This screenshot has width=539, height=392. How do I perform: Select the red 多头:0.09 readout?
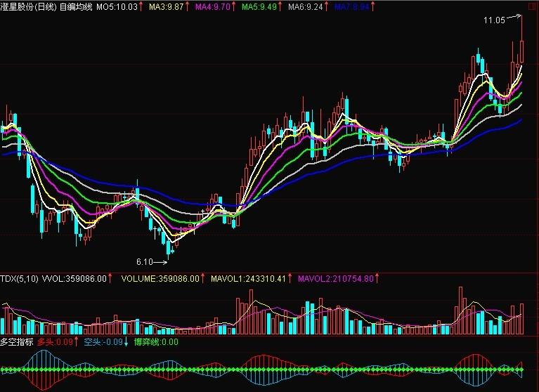pos(55,342)
